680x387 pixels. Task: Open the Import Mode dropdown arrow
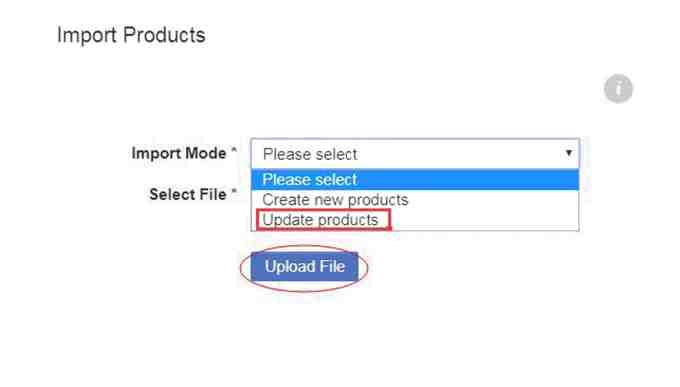(569, 153)
